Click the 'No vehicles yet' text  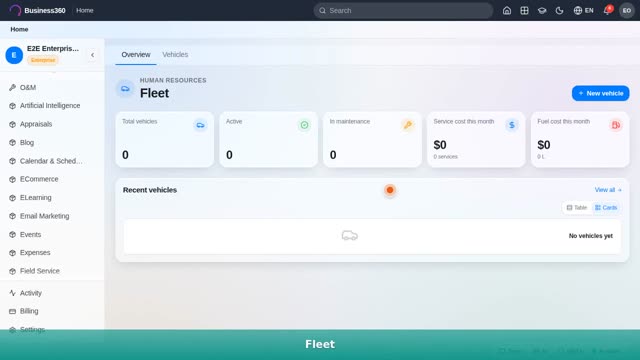coord(591,236)
